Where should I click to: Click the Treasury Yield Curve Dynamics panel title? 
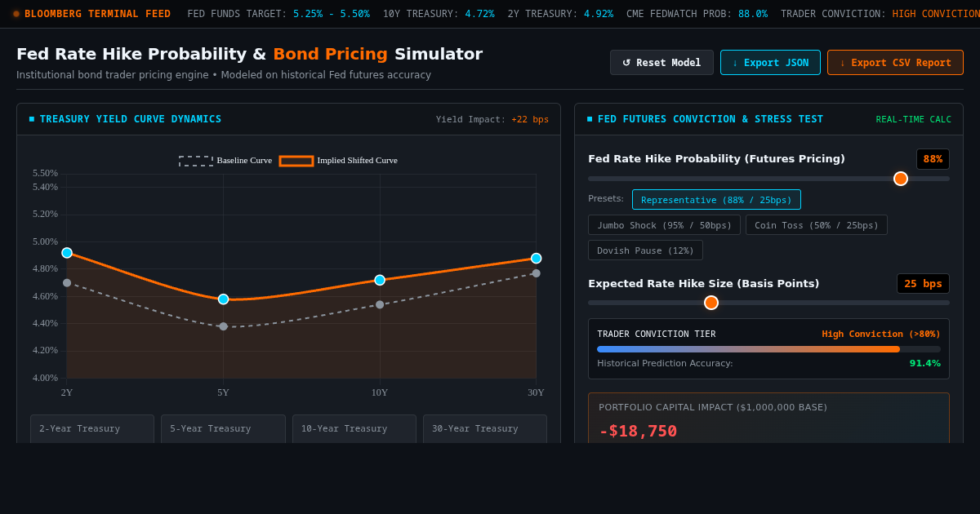(x=131, y=119)
